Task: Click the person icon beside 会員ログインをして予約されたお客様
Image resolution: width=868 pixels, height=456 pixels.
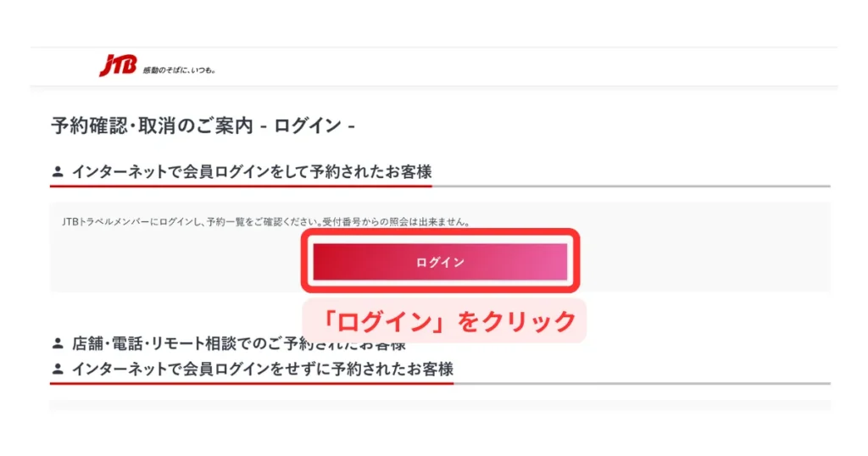Action: pos(58,172)
